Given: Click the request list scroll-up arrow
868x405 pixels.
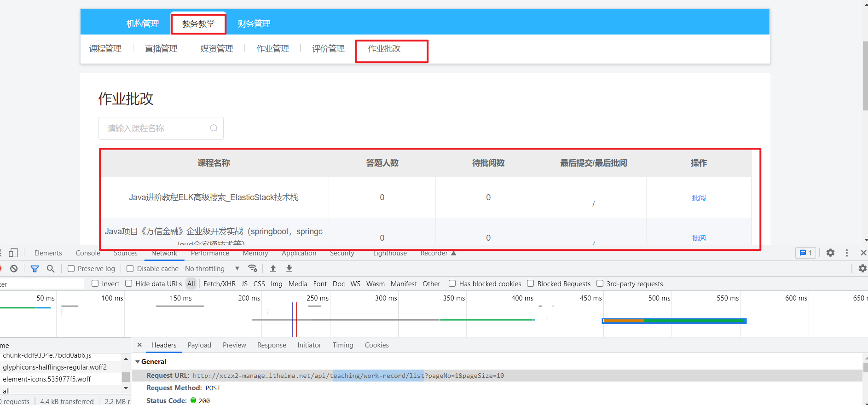Looking at the screenshot, I should [126, 358].
